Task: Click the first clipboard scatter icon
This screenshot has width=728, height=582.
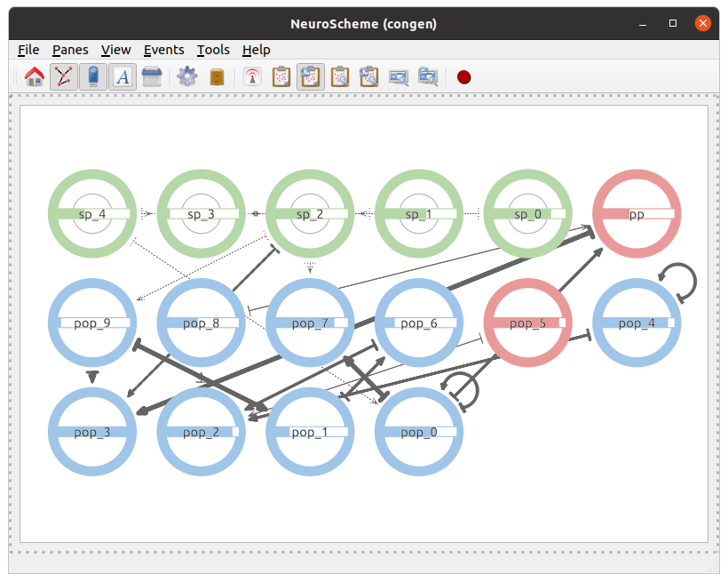Action: pos(281,77)
